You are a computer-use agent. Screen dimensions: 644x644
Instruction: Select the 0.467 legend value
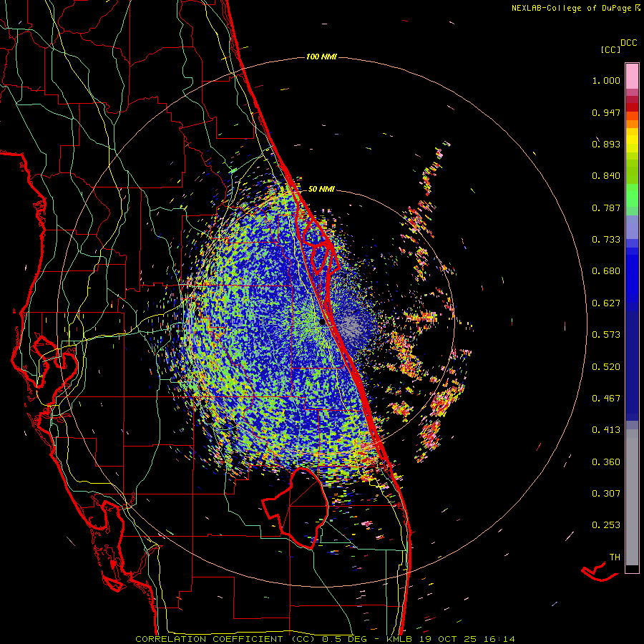click(x=606, y=399)
